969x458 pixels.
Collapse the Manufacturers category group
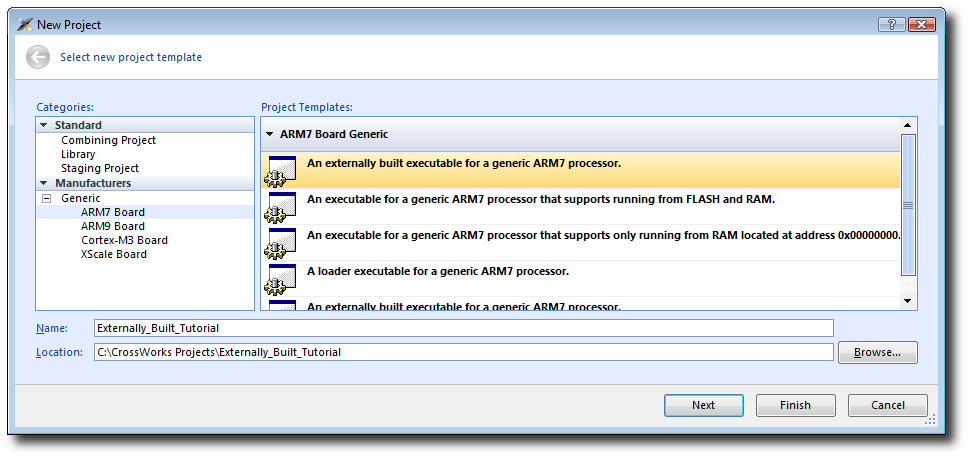[x=44, y=183]
